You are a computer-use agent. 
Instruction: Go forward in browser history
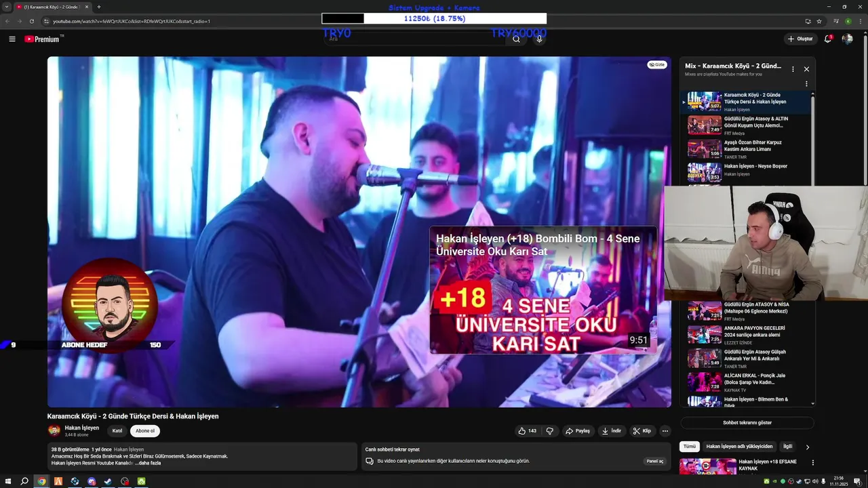click(x=19, y=21)
